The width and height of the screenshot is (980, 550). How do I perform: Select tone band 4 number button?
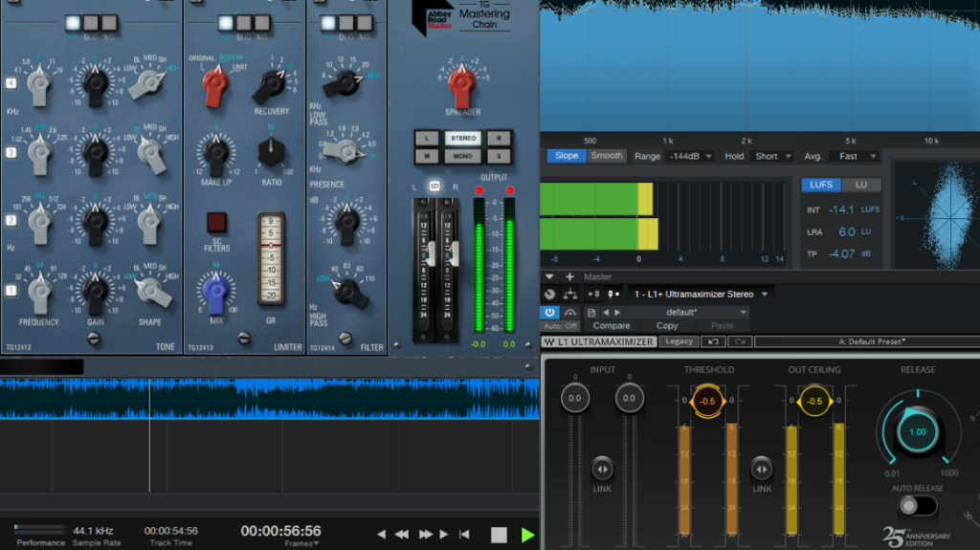[x=11, y=83]
